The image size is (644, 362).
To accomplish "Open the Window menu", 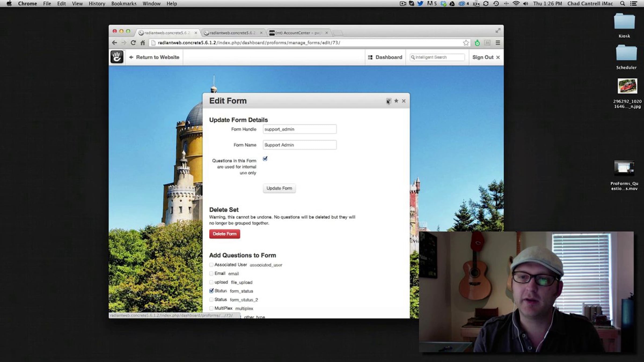I will [x=151, y=3].
